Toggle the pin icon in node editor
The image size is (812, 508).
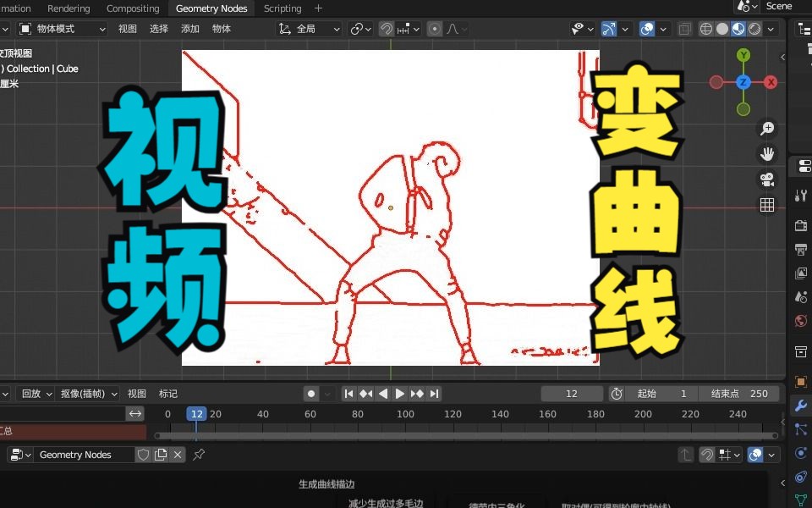(198, 455)
